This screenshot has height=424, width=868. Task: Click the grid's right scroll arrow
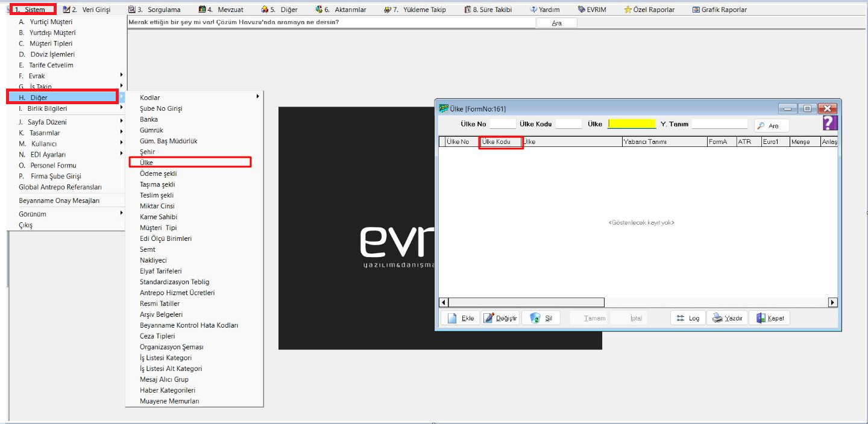click(x=833, y=302)
